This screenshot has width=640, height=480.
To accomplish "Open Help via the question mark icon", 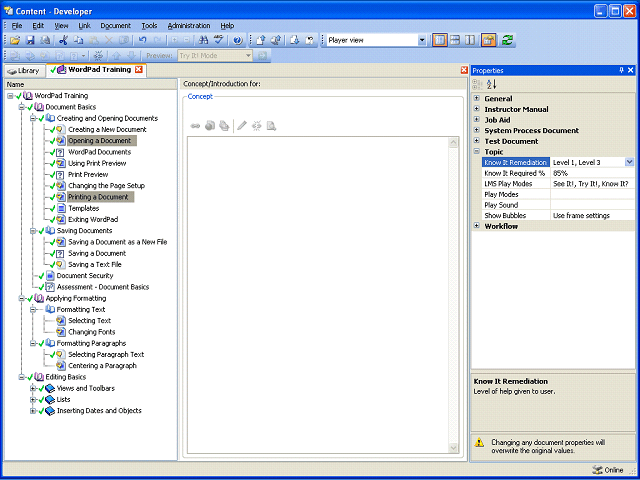I will pyautogui.click(x=238, y=40).
